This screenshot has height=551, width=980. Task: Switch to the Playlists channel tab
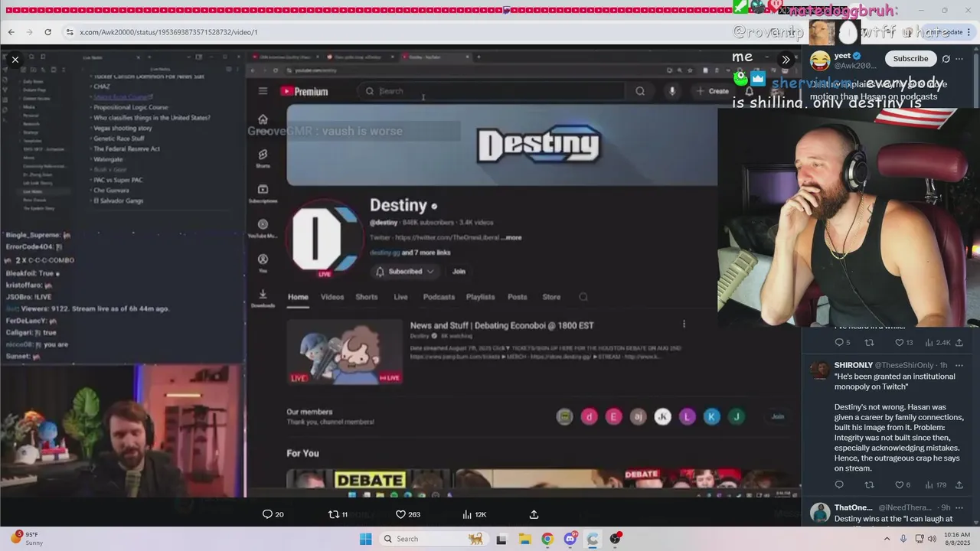480,297
